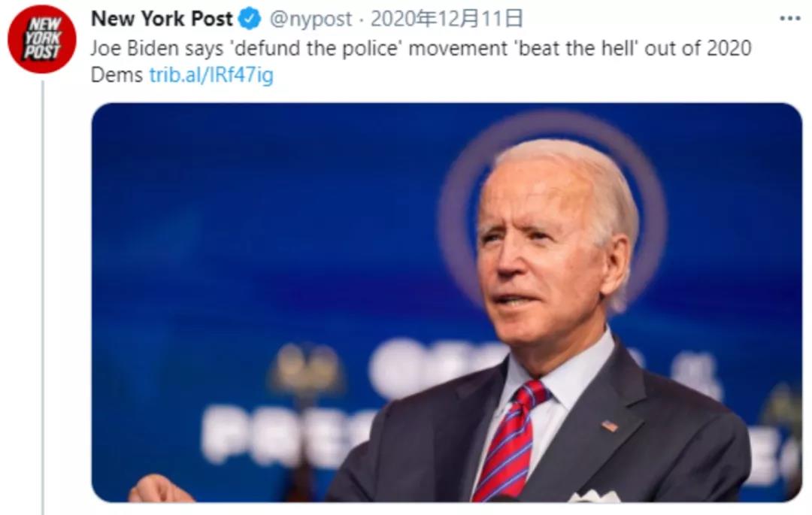This screenshot has width=812, height=515.
Task: Click the blurred gold emblem in the photo background
Action: pyautogui.click(x=306, y=370)
